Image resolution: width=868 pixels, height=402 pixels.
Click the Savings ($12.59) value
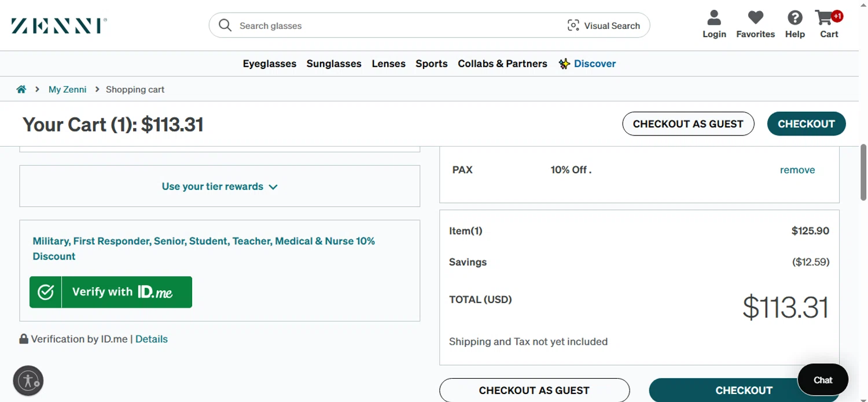click(811, 262)
